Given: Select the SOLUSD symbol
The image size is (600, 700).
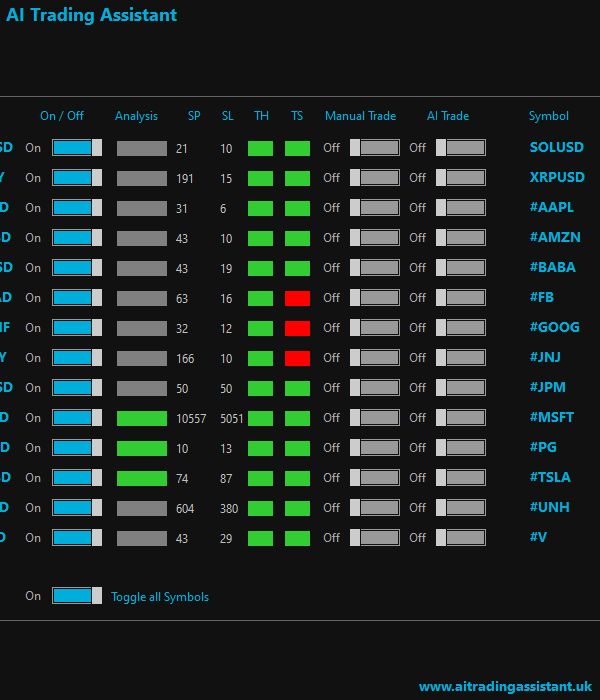Looking at the screenshot, I should point(556,147).
